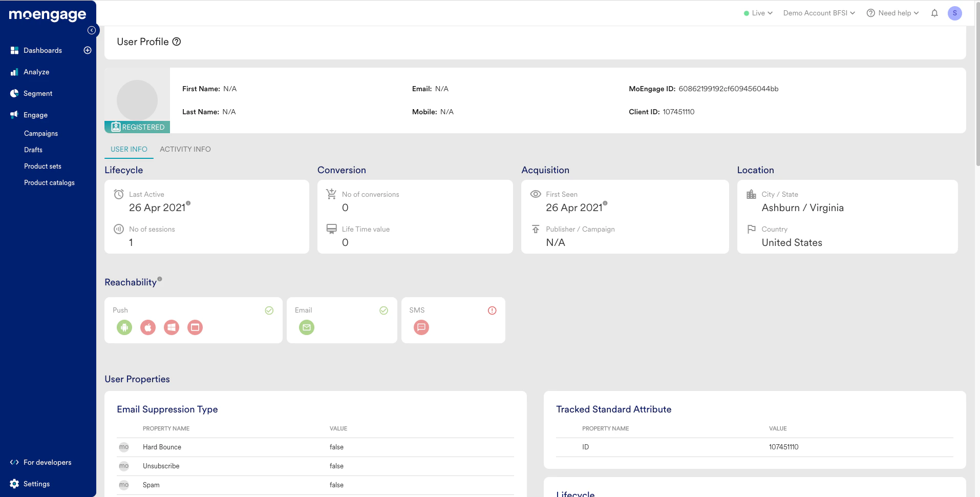
Task: Click the Windows push reachability icon
Action: 172,327
